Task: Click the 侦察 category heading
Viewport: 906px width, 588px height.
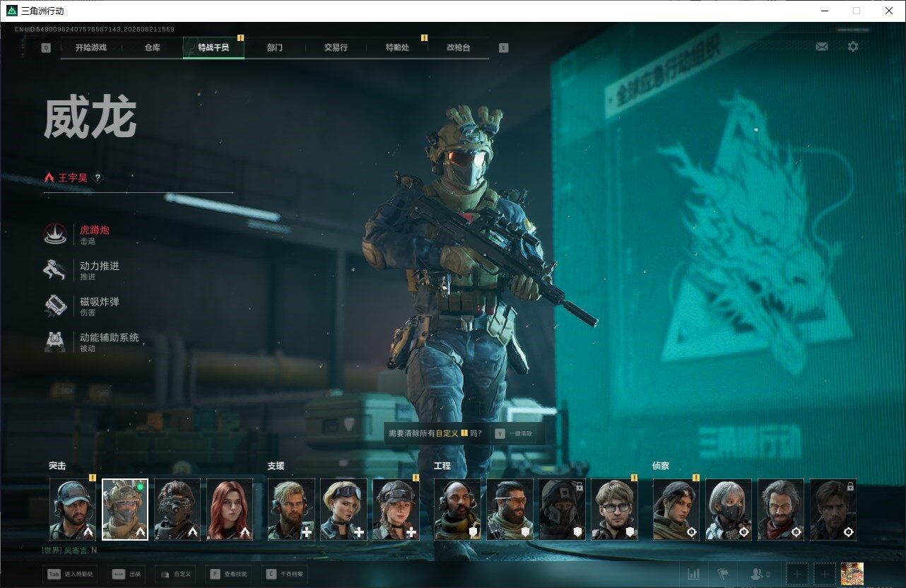Action: pyautogui.click(x=661, y=466)
